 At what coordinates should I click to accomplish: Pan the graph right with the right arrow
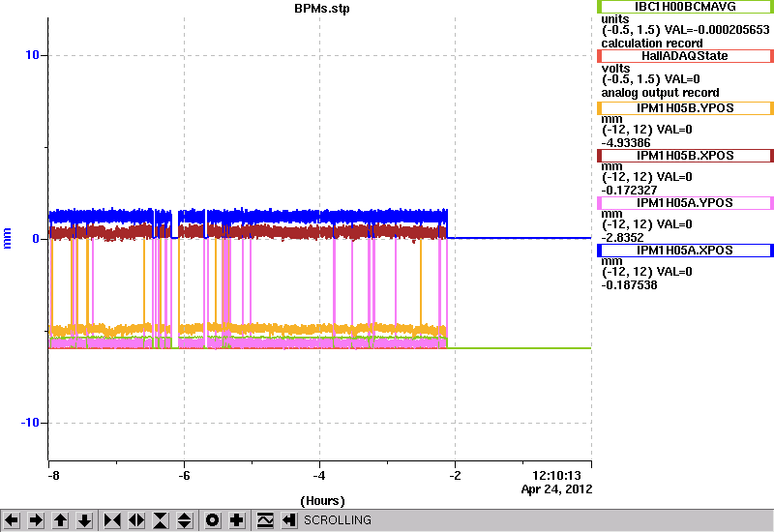click(36, 520)
